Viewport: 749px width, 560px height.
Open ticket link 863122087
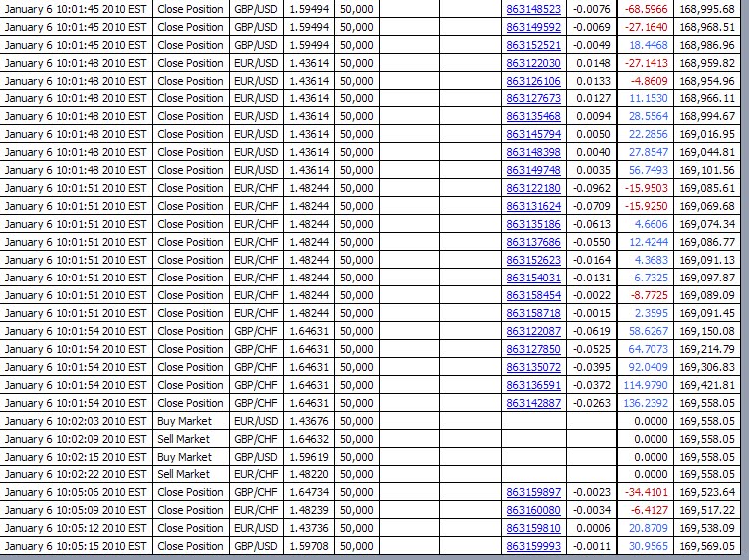[533, 331]
